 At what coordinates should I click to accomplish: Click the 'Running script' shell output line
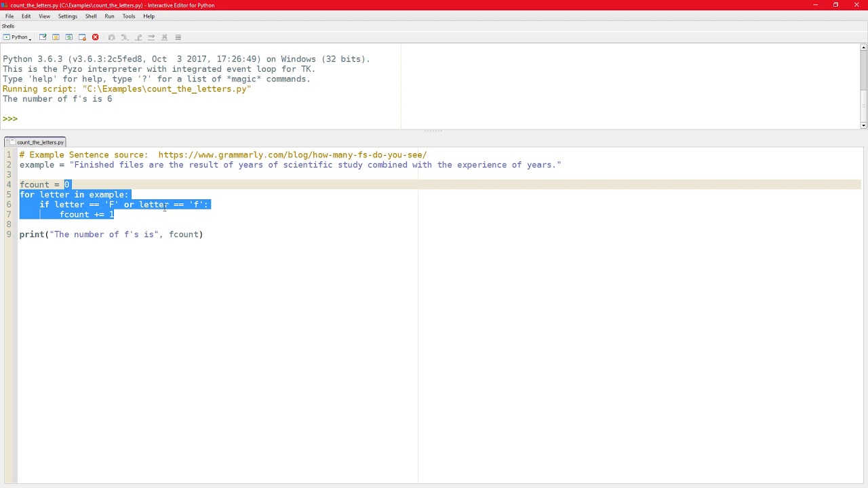[x=127, y=89]
